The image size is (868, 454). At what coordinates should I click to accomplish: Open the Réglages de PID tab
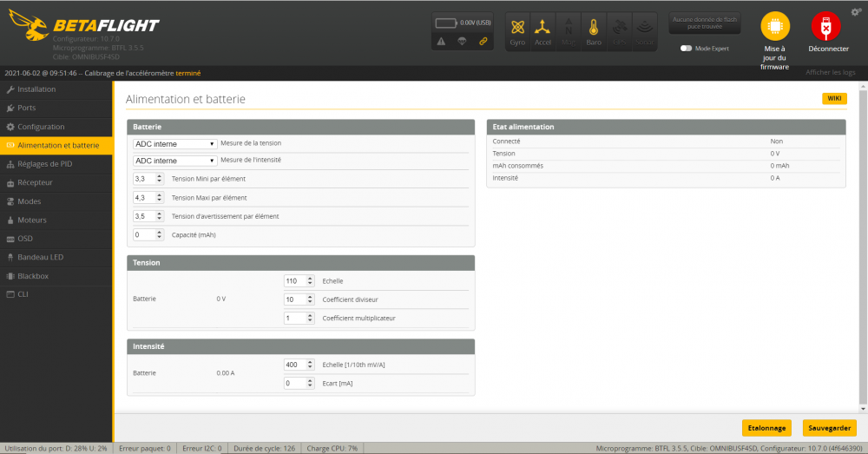(47, 163)
